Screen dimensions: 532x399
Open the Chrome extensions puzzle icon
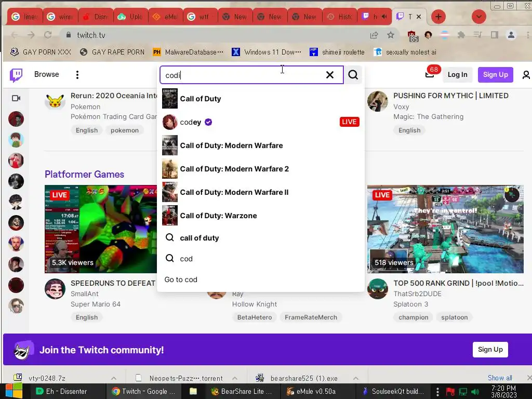coord(461,35)
